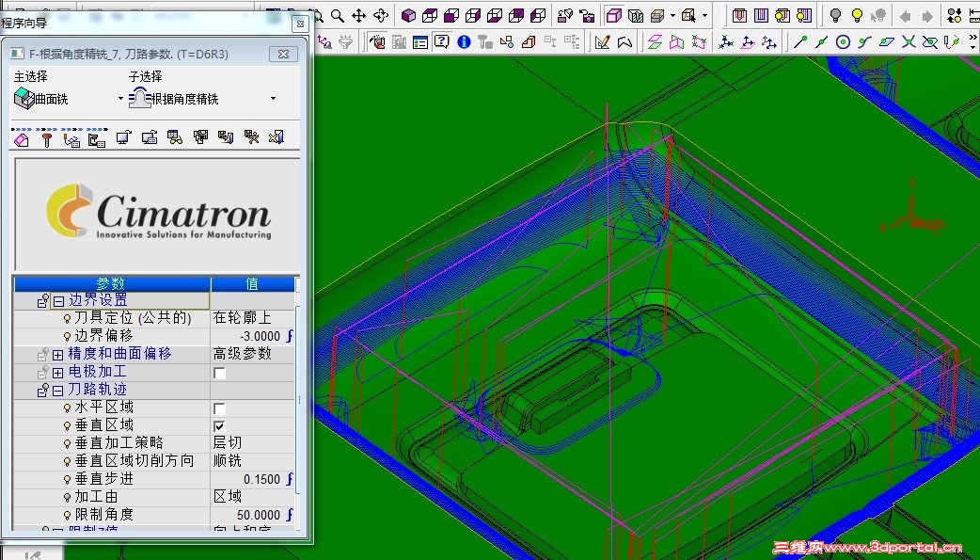
Task: Click the machine parameters icon in wizard
Action: point(97,138)
